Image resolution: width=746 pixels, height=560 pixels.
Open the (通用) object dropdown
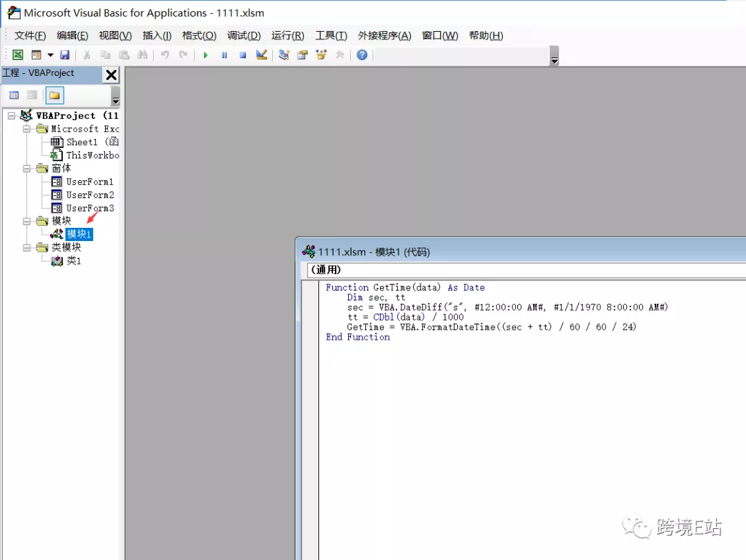point(526,270)
